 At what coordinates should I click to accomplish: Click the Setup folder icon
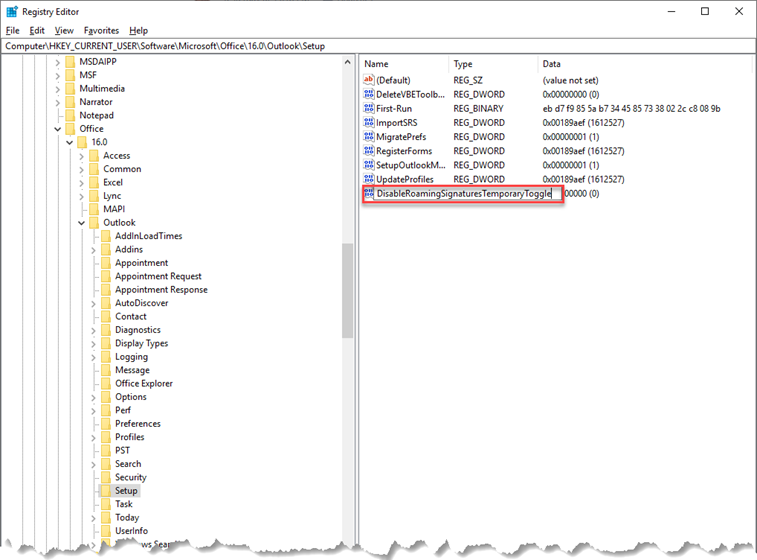(106, 491)
